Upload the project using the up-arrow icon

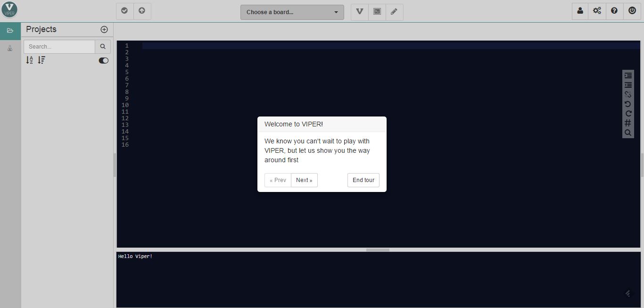(x=142, y=11)
